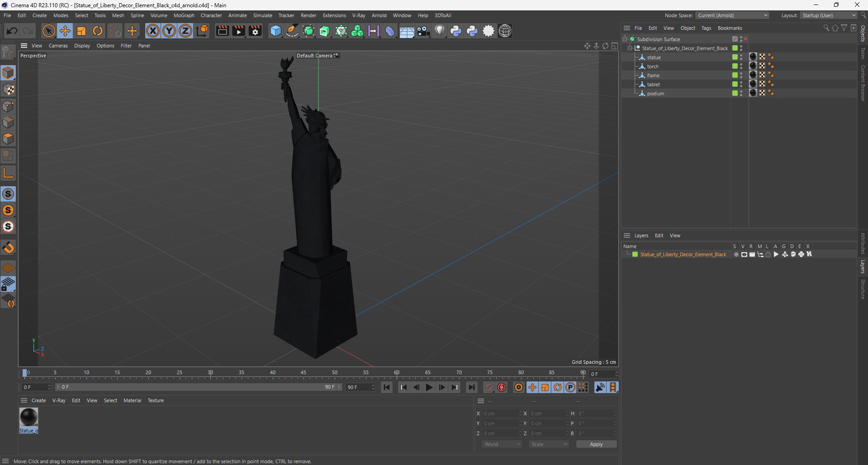Click the current frame field at timeline right
Image resolution: width=868 pixels, height=465 pixels.
(603, 374)
